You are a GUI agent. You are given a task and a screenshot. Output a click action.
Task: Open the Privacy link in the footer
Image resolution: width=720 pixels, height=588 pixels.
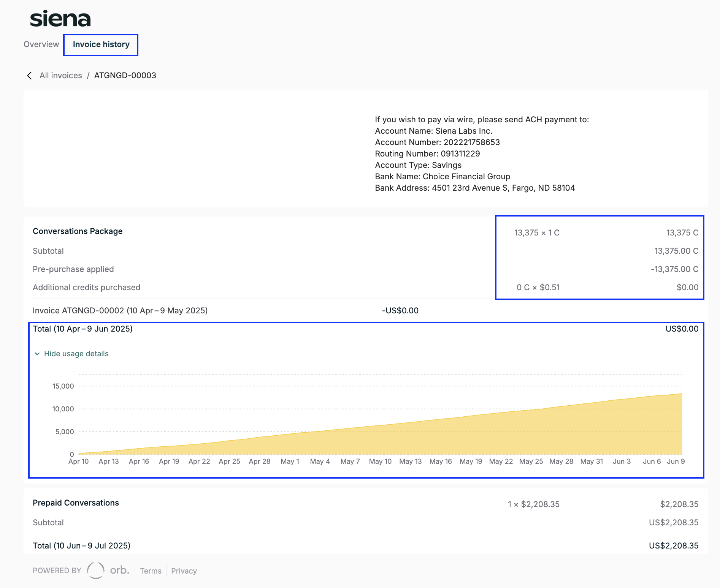point(184,571)
